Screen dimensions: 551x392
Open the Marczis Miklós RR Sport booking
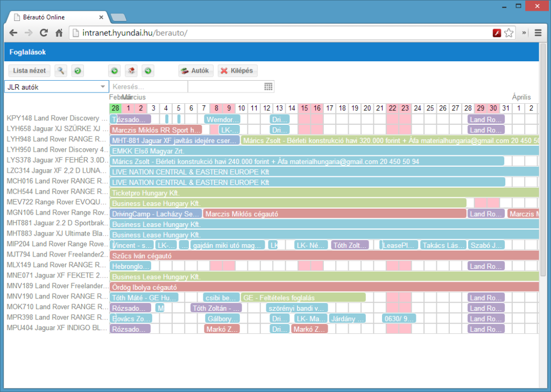click(156, 130)
